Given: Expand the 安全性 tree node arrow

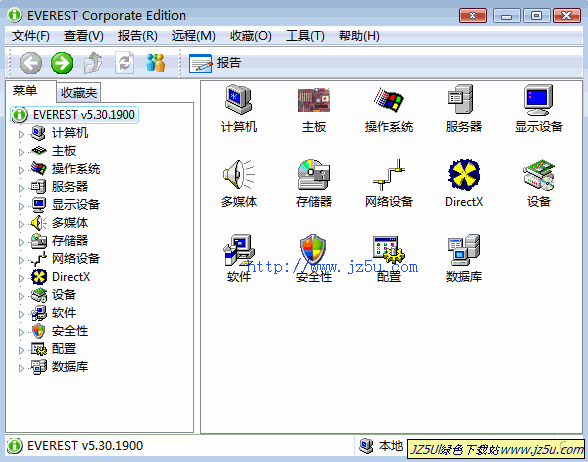Looking at the screenshot, I should click(x=21, y=332).
